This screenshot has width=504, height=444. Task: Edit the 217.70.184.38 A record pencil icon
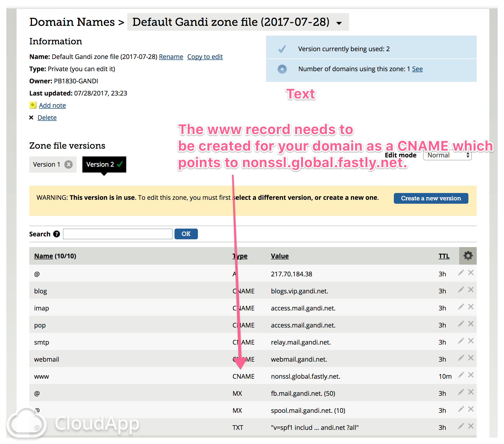[x=461, y=273]
